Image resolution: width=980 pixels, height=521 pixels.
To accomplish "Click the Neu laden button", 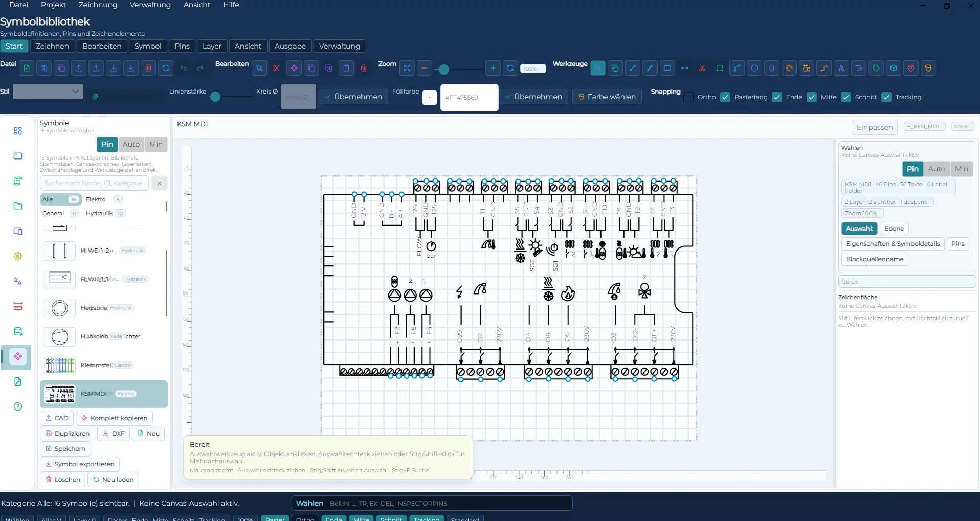I will [x=114, y=480].
